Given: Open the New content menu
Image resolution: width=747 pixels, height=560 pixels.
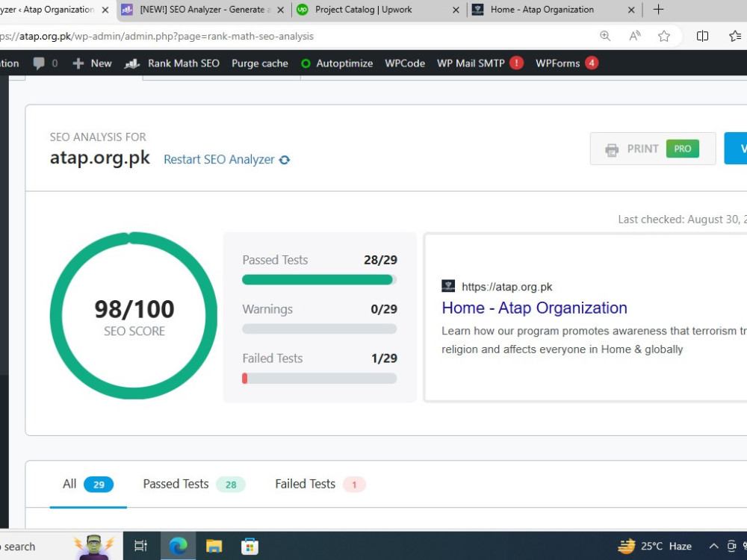Looking at the screenshot, I should [92, 63].
